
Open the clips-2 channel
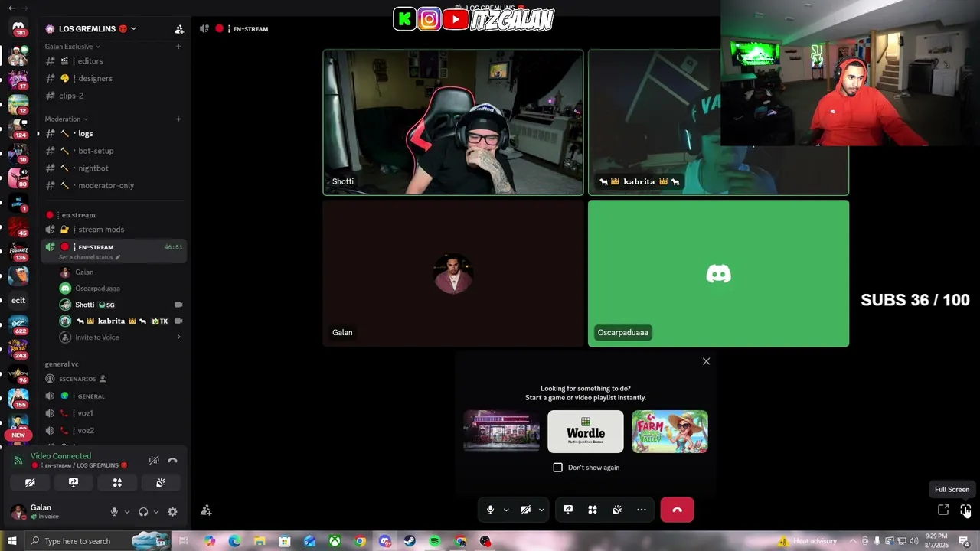click(x=113, y=96)
